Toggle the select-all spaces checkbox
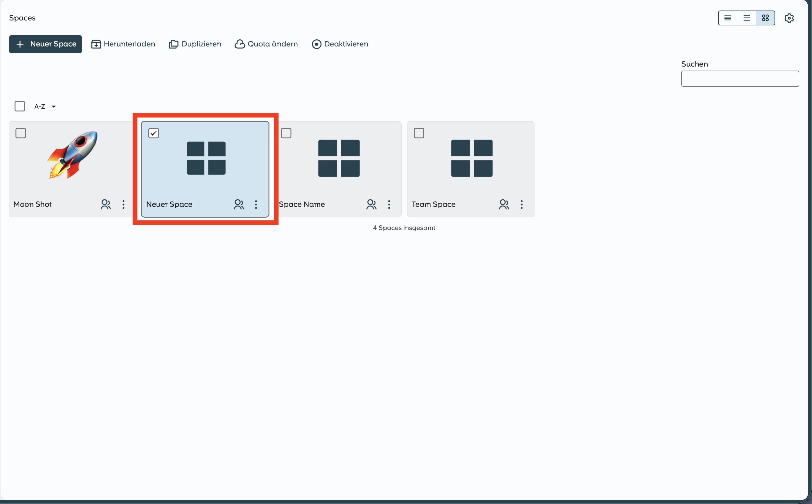812x504 pixels. (x=20, y=106)
